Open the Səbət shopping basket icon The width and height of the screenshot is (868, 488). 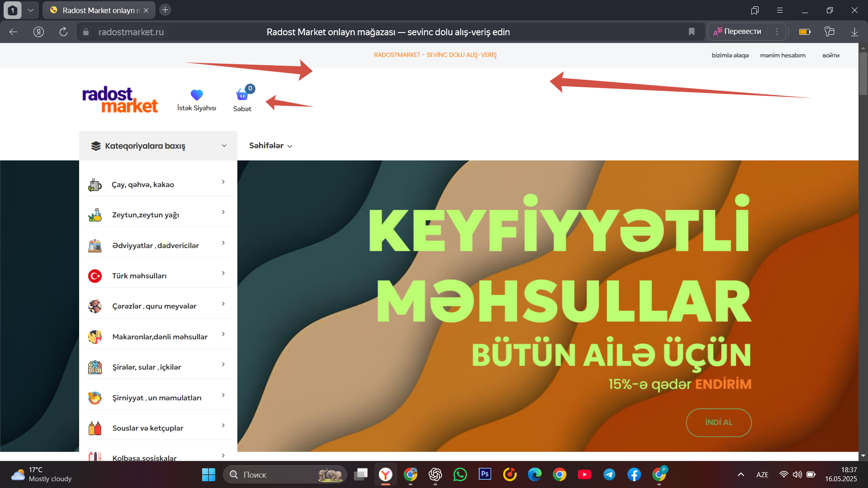point(243,94)
